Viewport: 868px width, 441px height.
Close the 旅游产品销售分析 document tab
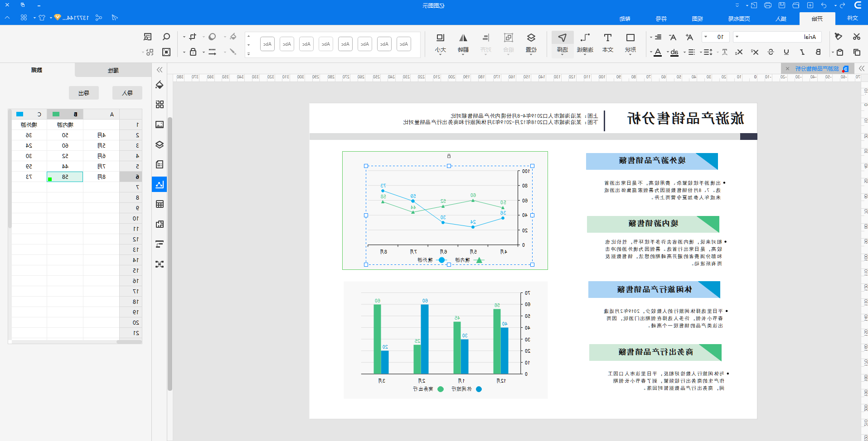pos(787,69)
